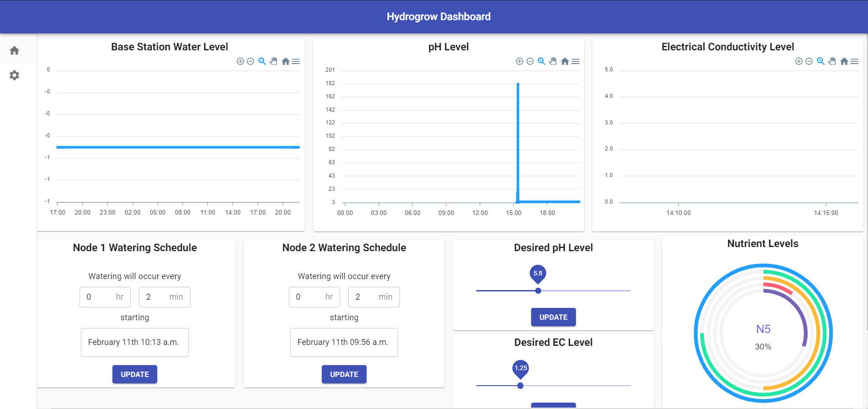The width and height of the screenshot is (868, 409).
Task: Open the Home page from sidebar
Action: point(15,50)
